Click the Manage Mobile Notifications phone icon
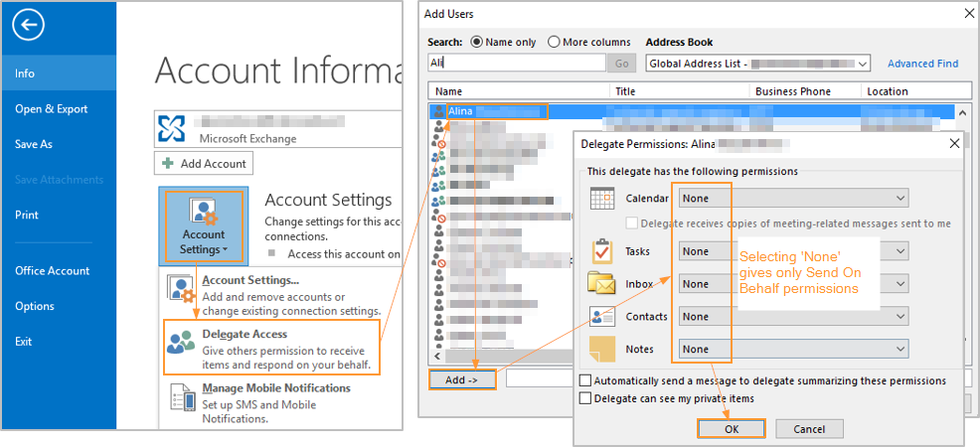 coord(182,397)
